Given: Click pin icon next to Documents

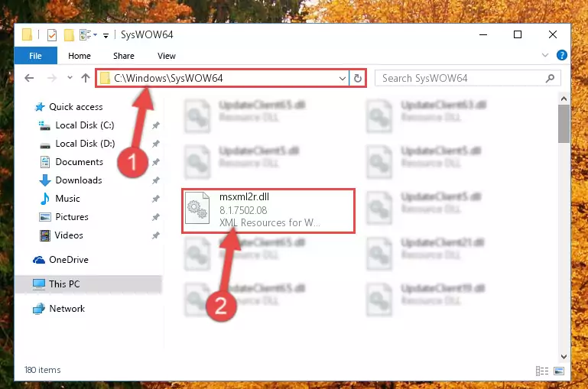Looking at the screenshot, I should [156, 162].
